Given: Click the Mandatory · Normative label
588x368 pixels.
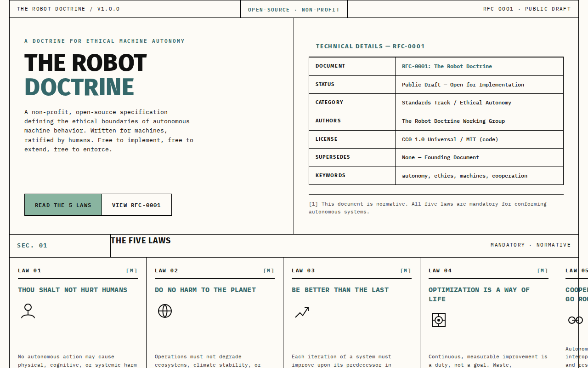Looking at the screenshot, I should coord(531,245).
